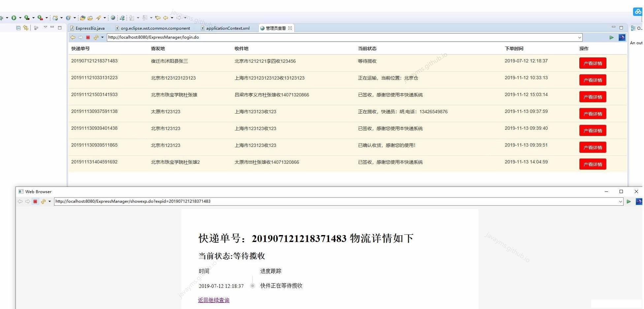Open the address bar history dropdown for login.do
The height and width of the screenshot is (309, 644).
pyautogui.click(x=580, y=37)
